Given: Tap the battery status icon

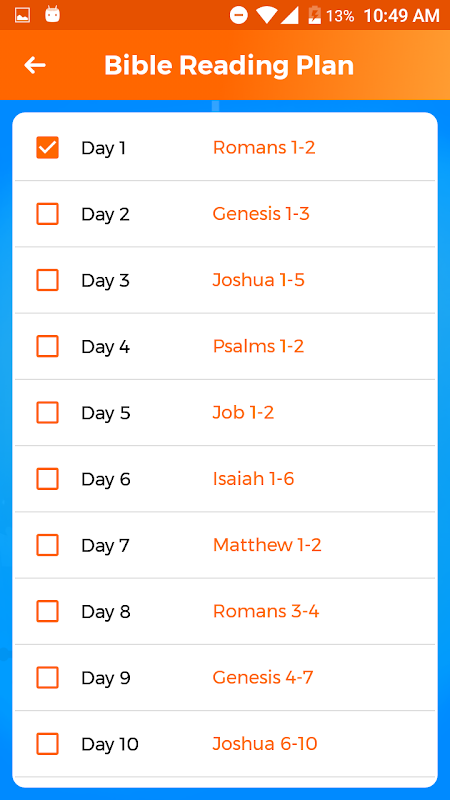Looking at the screenshot, I should [315, 15].
